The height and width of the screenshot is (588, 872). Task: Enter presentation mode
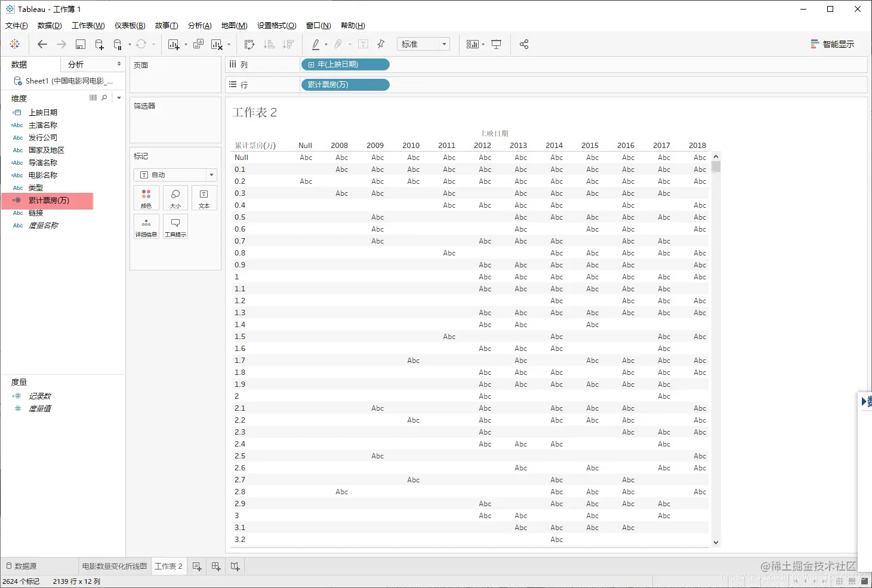tap(496, 44)
